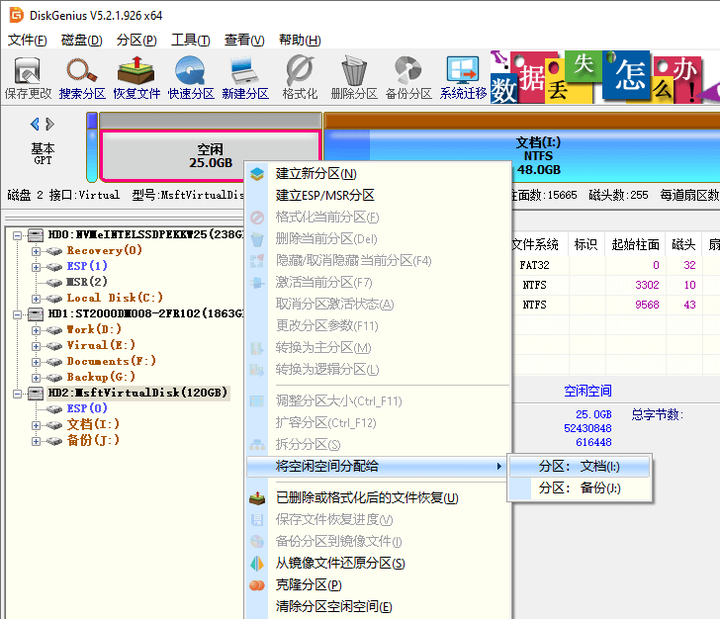Select 将空闲空间分配给 submenu entry
Screen dimensions: 720x619
pyautogui.click(x=377, y=467)
